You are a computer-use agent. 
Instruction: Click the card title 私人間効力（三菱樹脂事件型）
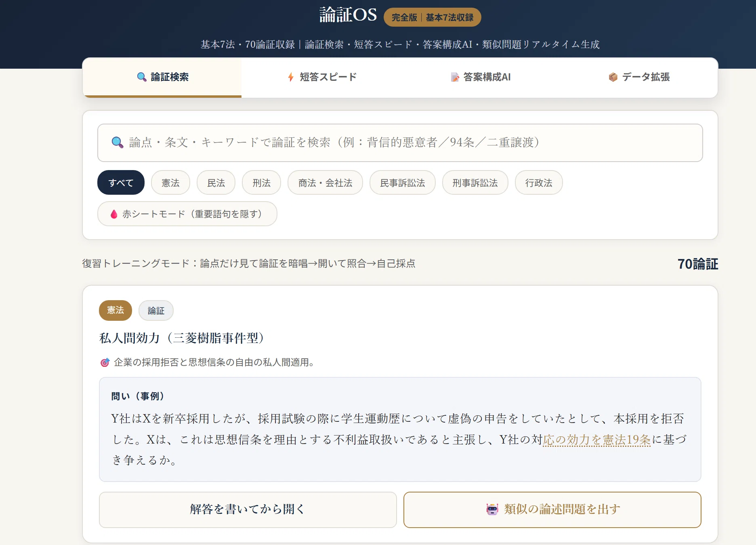(x=182, y=338)
